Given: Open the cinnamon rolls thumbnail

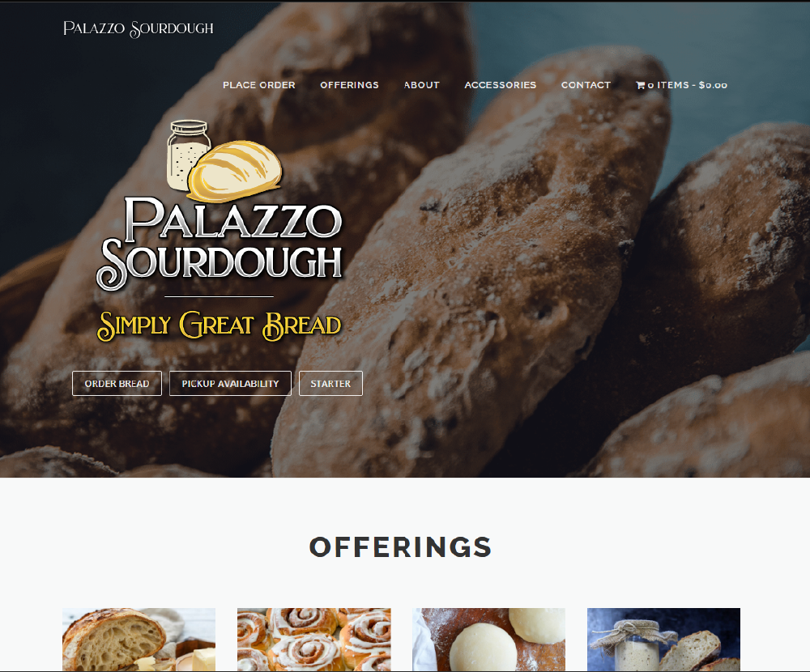Looking at the screenshot, I should tap(314, 640).
